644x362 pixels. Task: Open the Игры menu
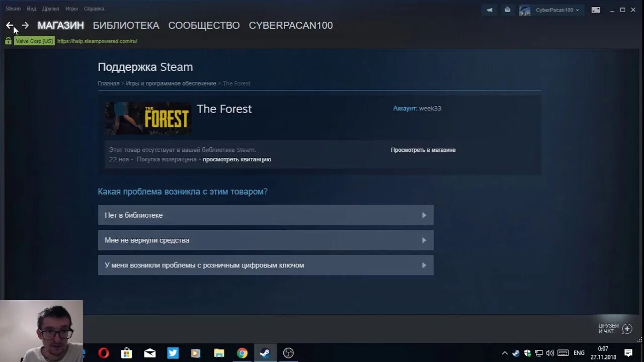tap(71, 9)
